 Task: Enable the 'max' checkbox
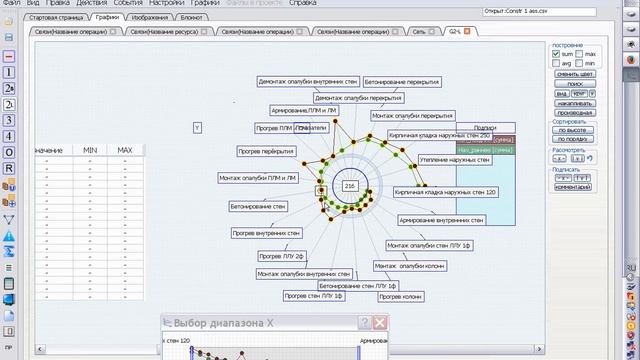click(579, 53)
